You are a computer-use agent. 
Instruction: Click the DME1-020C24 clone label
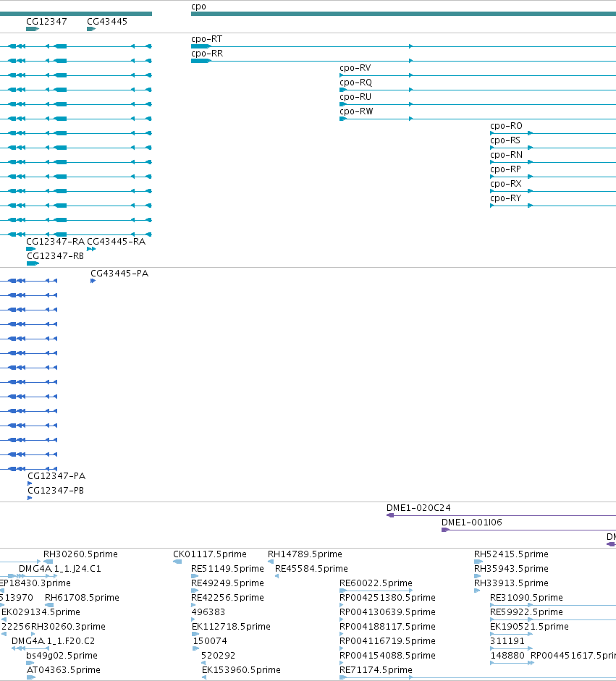pos(419,508)
